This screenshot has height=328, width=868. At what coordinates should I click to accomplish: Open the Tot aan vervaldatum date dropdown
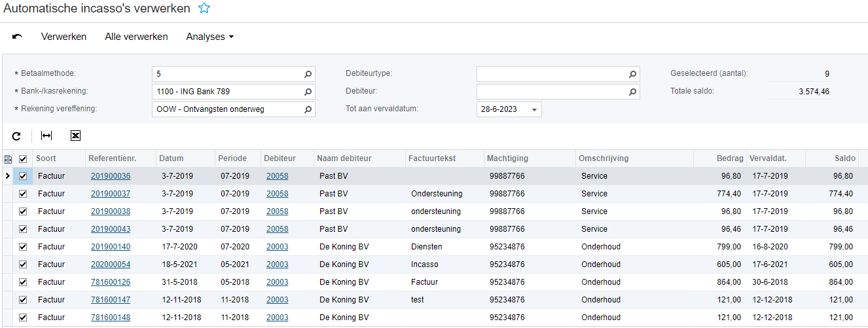535,109
